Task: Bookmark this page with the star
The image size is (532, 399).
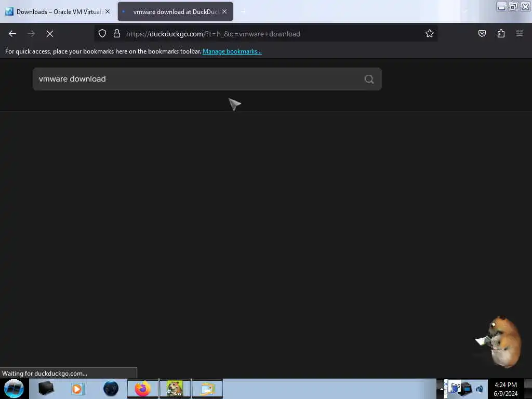Action: (430, 33)
